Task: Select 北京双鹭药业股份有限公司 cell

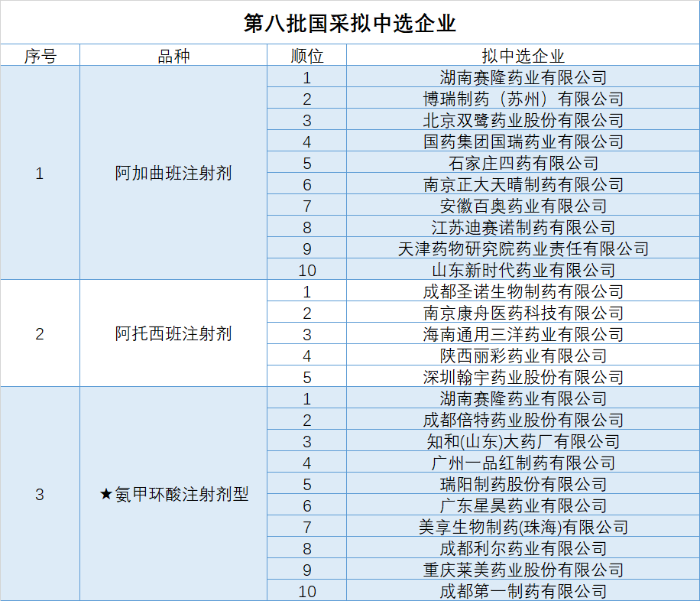Action: point(523,120)
